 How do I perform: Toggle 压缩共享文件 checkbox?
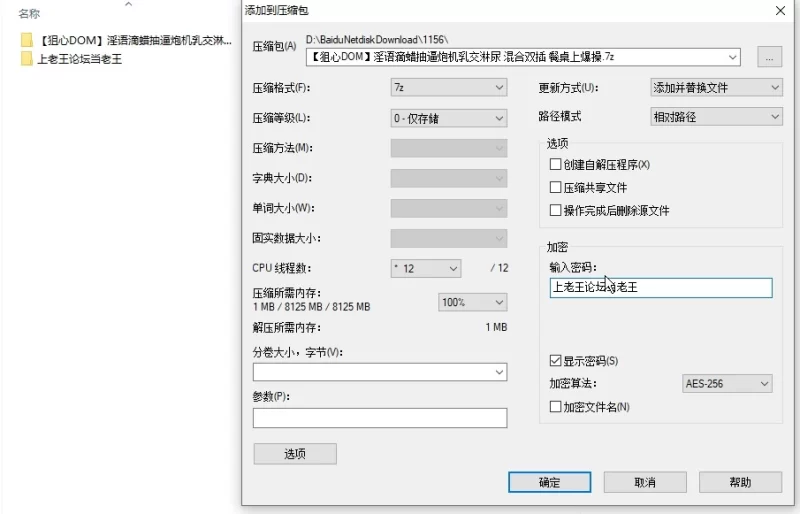[555, 187]
